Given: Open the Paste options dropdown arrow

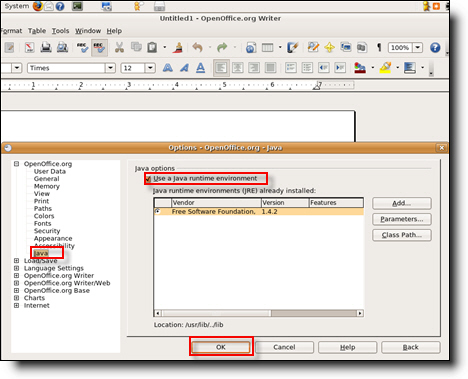Looking at the screenshot, I should [x=165, y=48].
